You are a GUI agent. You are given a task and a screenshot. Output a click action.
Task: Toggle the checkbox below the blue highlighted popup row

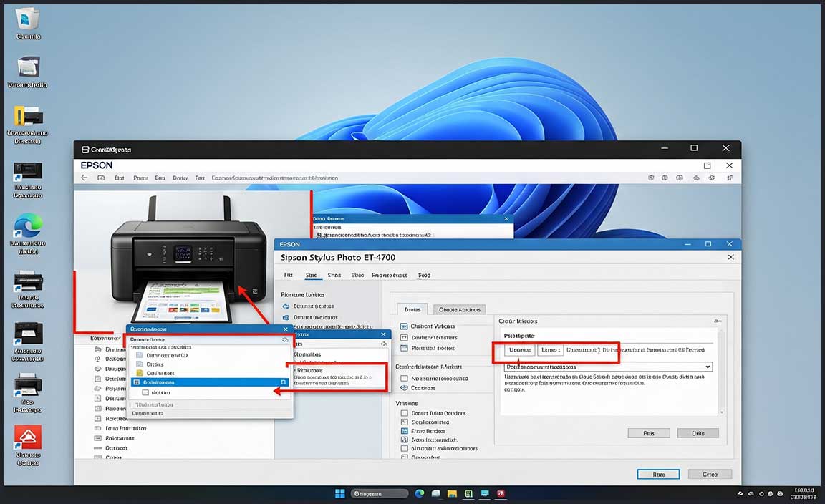[x=145, y=392]
